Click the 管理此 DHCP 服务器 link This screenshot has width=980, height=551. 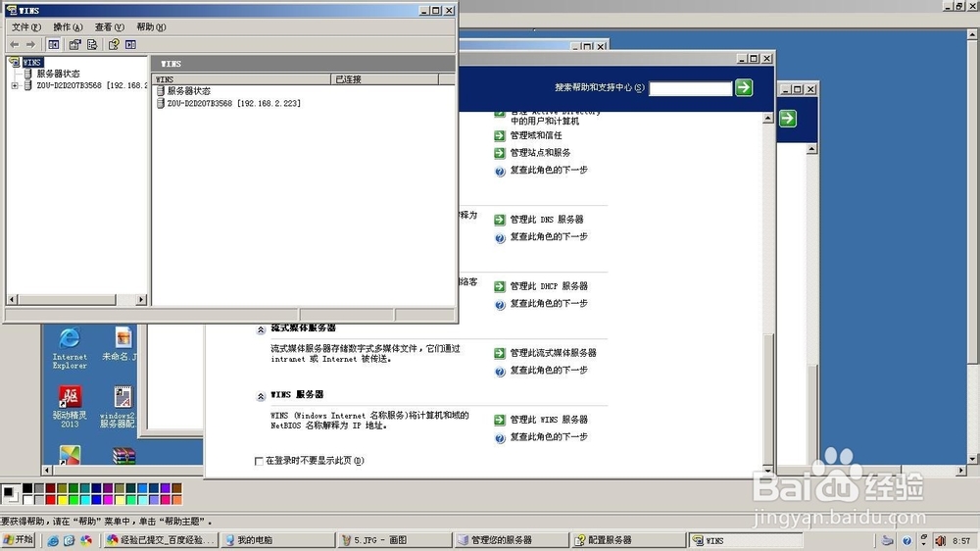[549, 286]
